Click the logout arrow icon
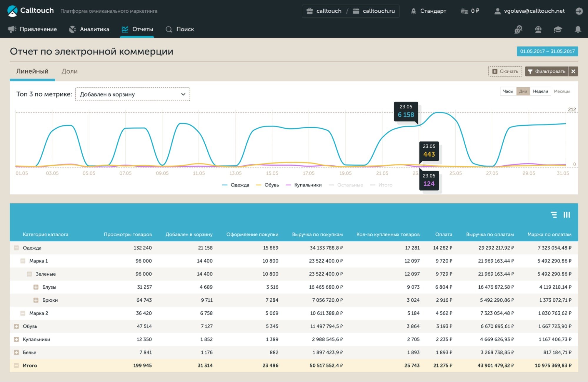The image size is (588, 382). pyautogui.click(x=579, y=11)
